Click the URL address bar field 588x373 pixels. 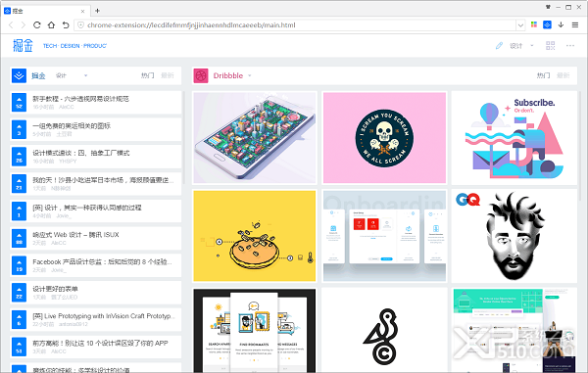tap(295, 25)
